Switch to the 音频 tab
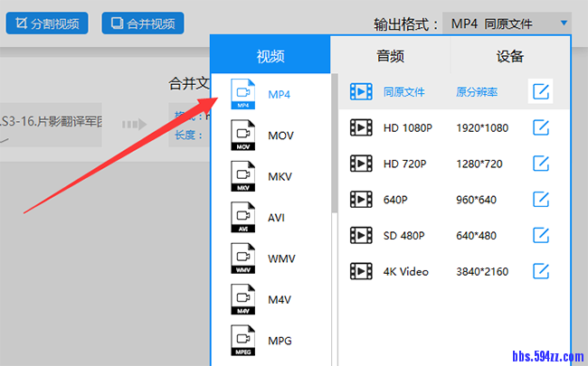Viewport: 588px width, 366px height. [x=391, y=56]
